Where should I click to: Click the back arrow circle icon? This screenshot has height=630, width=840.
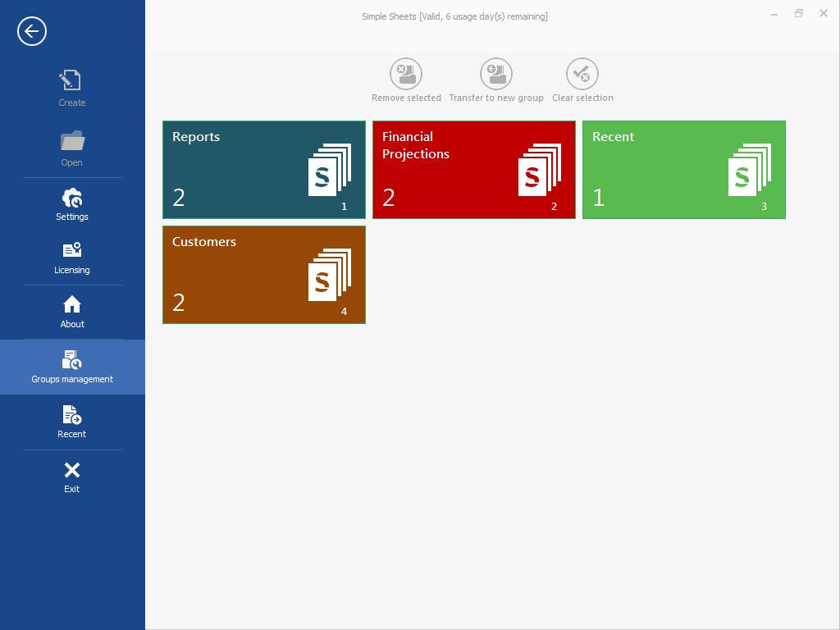click(32, 31)
